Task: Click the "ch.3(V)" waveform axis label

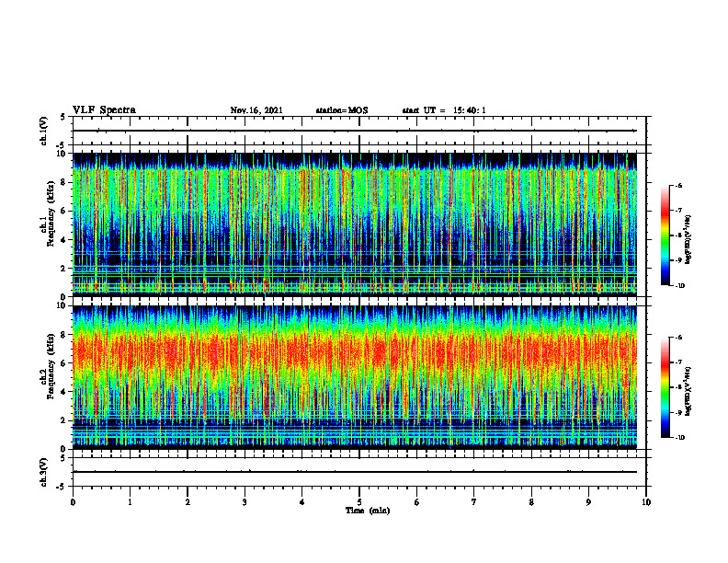Action: (43, 472)
